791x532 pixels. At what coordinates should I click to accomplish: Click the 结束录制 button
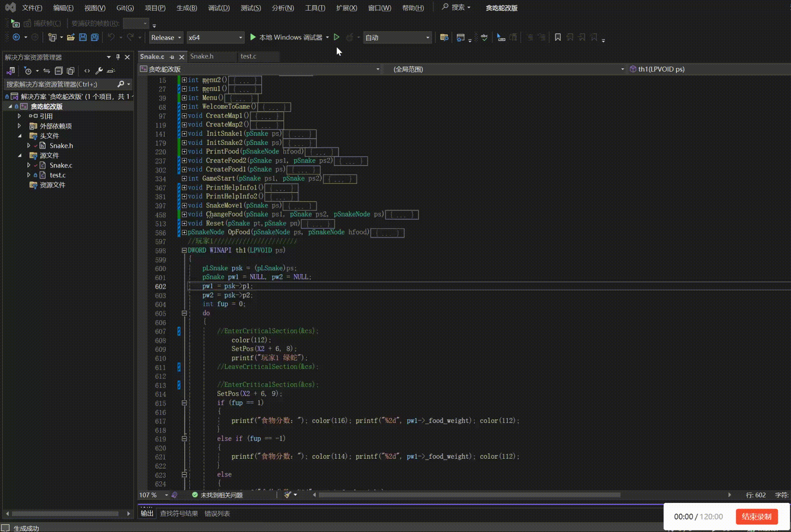point(756,516)
